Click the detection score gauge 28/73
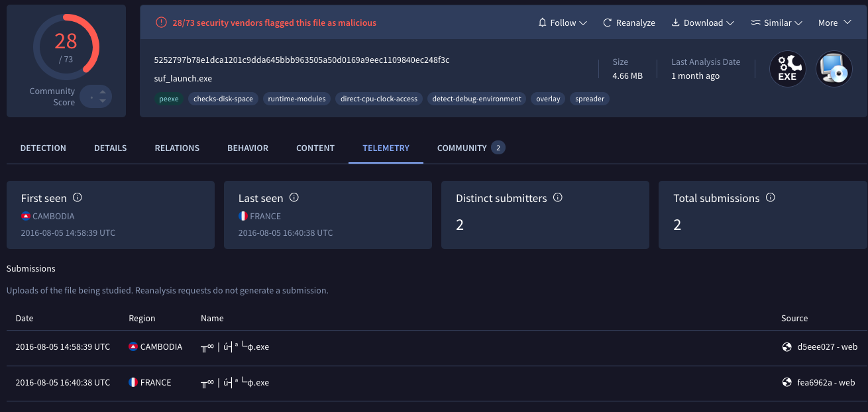 (x=66, y=47)
